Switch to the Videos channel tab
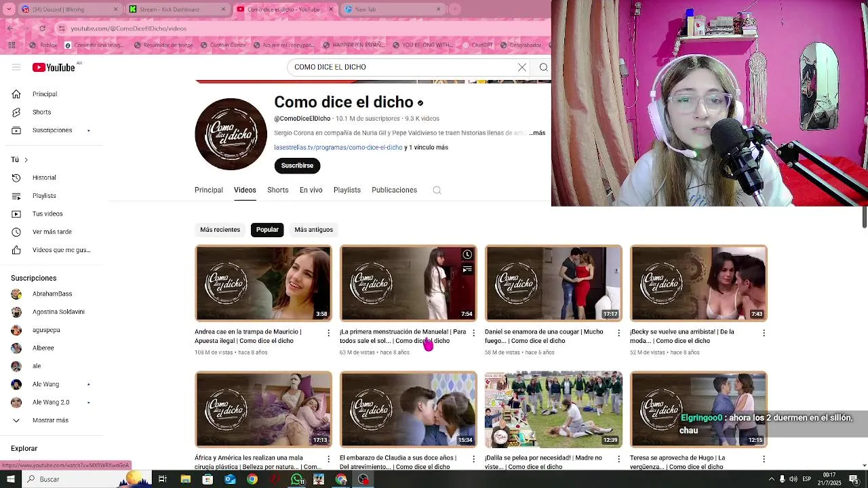868x488 pixels. coord(245,190)
